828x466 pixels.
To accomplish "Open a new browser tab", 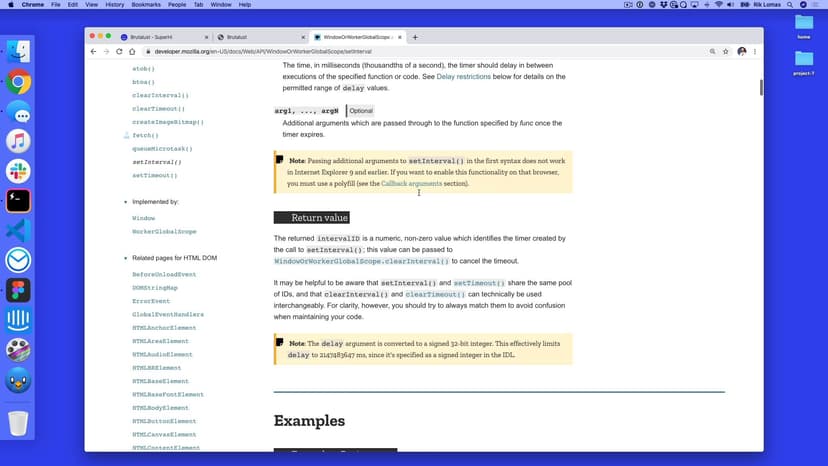I will click(x=415, y=37).
